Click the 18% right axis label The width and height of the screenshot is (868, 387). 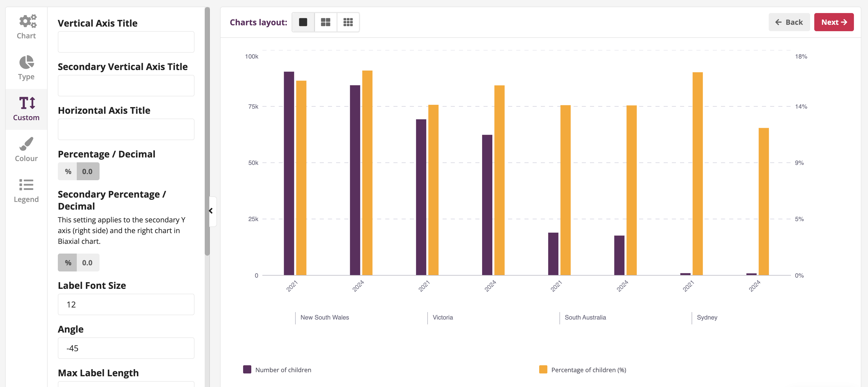tap(801, 56)
